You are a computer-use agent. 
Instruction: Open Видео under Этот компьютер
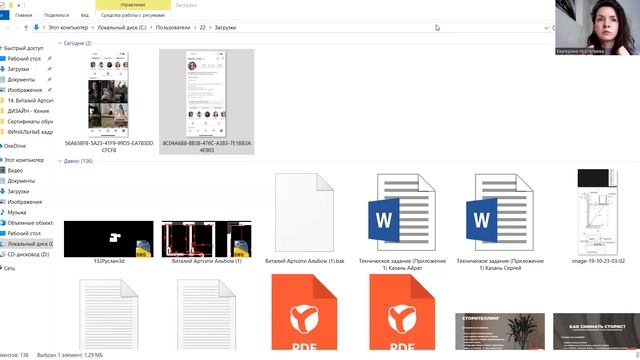(15, 171)
